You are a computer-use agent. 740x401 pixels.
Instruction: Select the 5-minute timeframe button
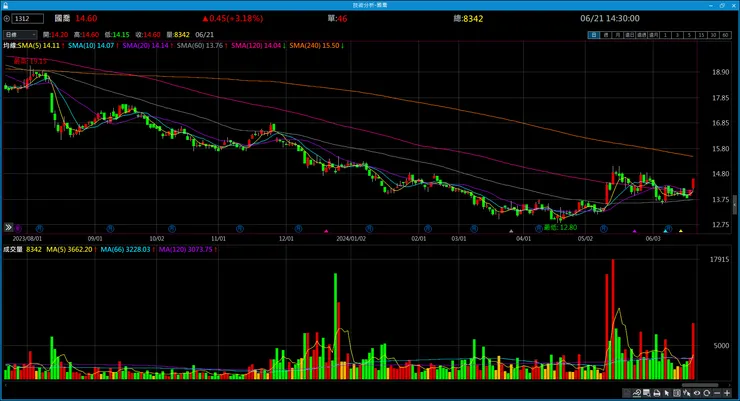click(690, 35)
